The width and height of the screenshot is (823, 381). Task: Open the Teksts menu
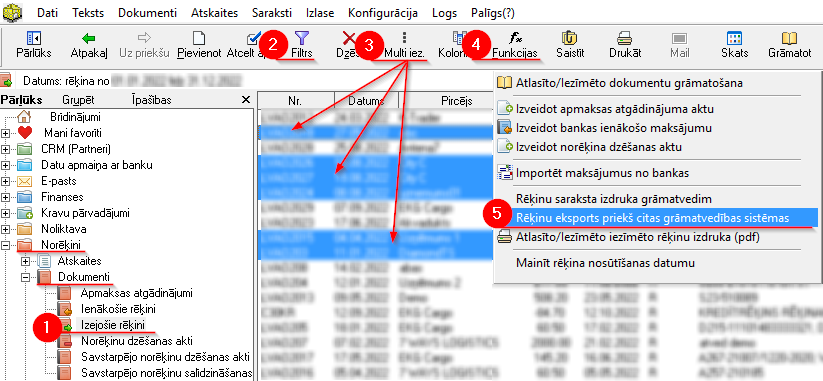pyautogui.click(x=88, y=13)
